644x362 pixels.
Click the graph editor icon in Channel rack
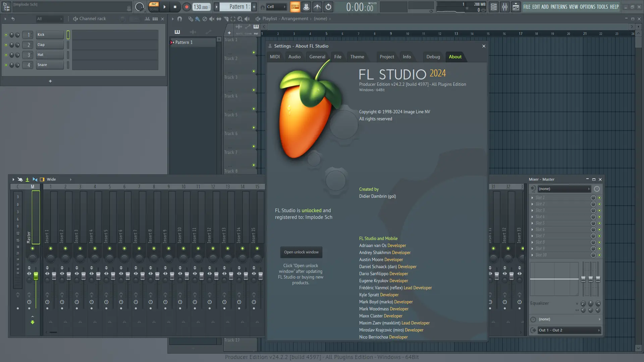(147, 19)
